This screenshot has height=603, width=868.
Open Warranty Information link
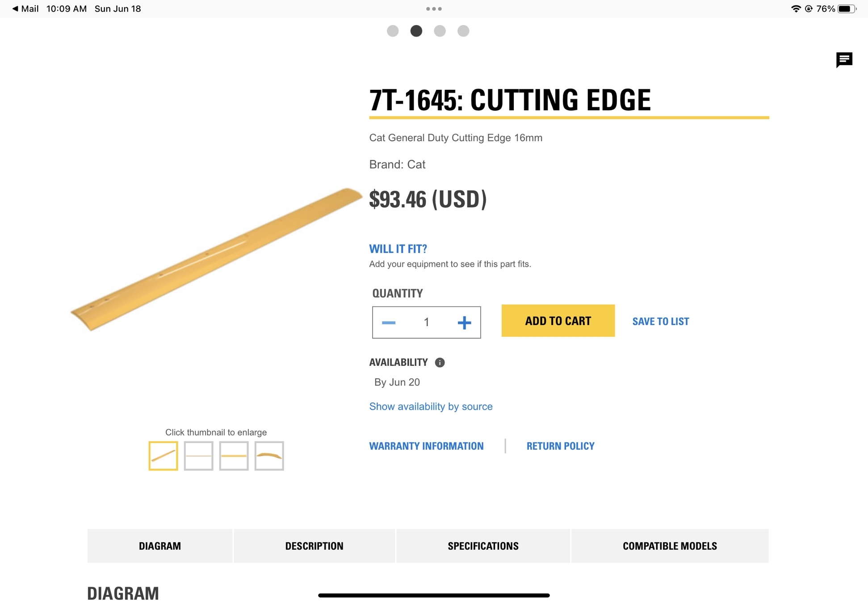tap(426, 446)
